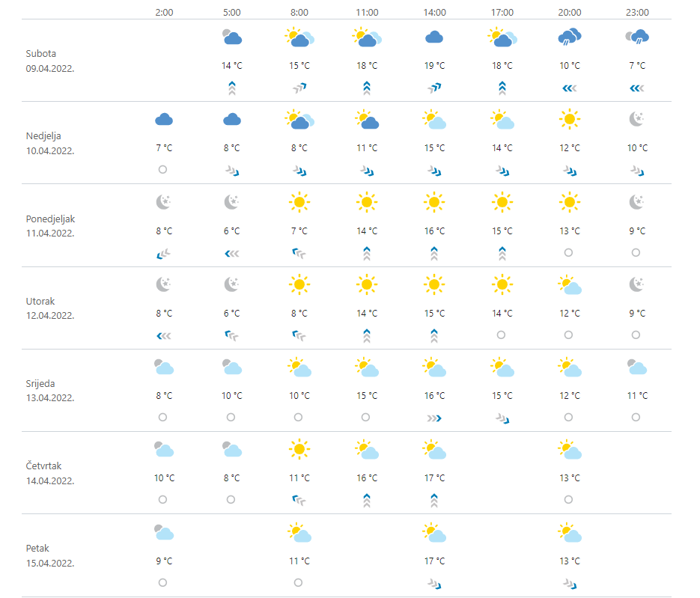Click the Utorak 20:00 partly cloudy icon
Viewport: 700px width, 598px height.
click(x=570, y=284)
